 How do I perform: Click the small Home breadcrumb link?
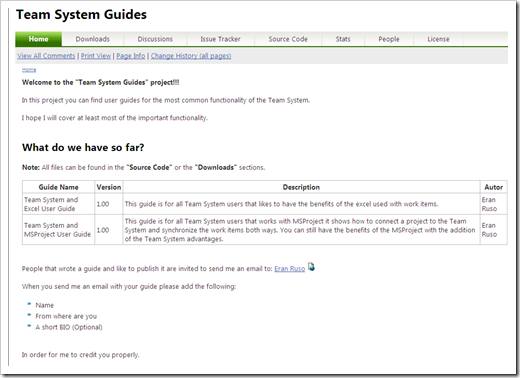pos(29,70)
